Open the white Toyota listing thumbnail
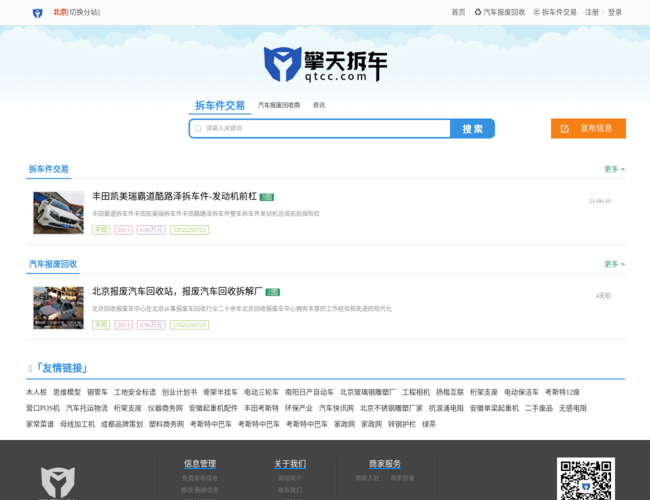The width and height of the screenshot is (650, 500). tap(58, 213)
